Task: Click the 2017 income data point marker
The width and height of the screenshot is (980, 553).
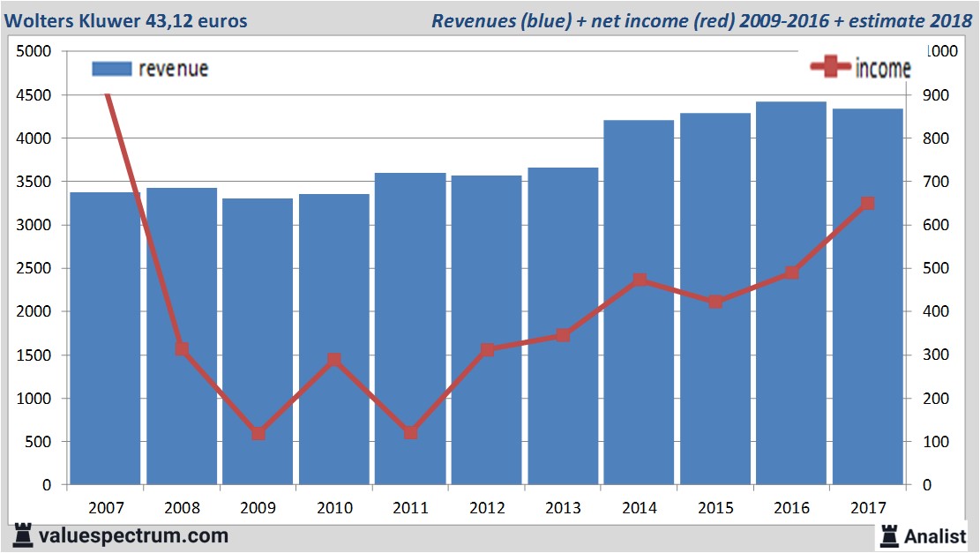Action: coord(867,203)
